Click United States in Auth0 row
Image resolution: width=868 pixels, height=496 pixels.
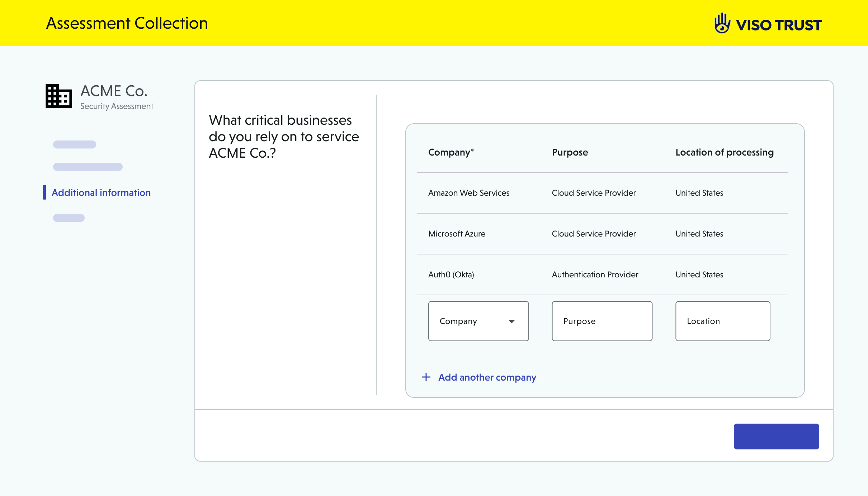[x=699, y=275]
